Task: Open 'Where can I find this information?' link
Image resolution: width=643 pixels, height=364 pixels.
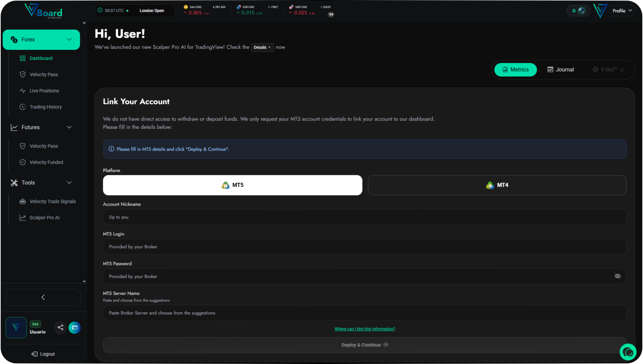Action: point(364,329)
